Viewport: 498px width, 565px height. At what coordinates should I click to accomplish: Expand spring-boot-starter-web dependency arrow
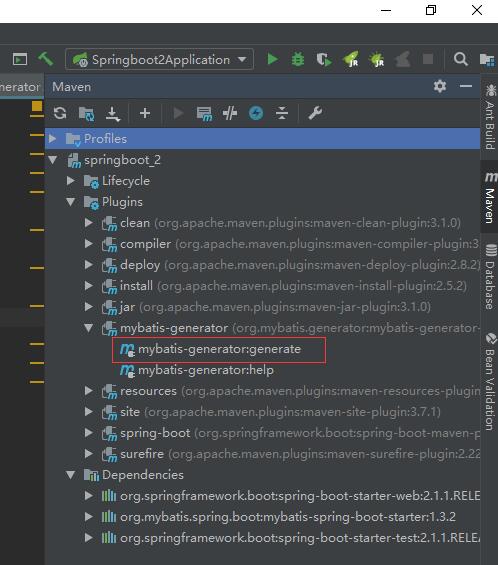click(89, 495)
